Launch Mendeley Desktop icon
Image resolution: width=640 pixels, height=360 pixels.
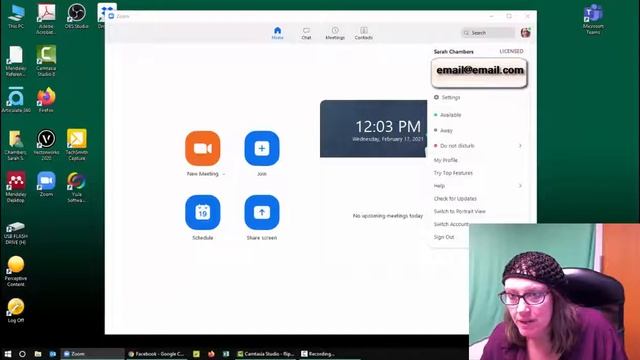click(x=16, y=187)
